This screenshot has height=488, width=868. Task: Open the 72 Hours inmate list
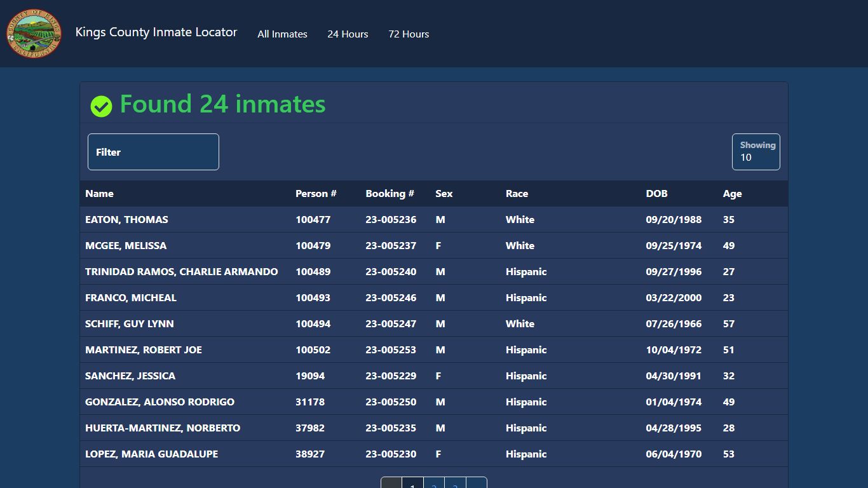tap(409, 34)
